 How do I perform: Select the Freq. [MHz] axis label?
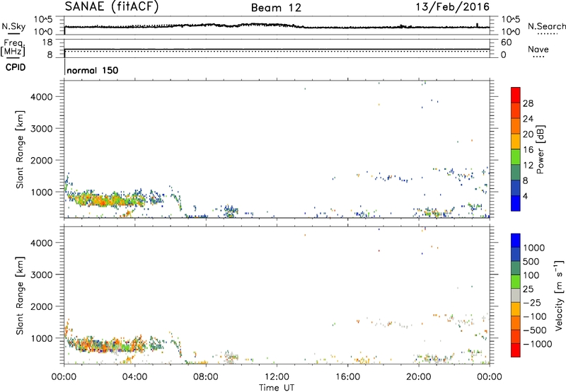tap(12, 48)
